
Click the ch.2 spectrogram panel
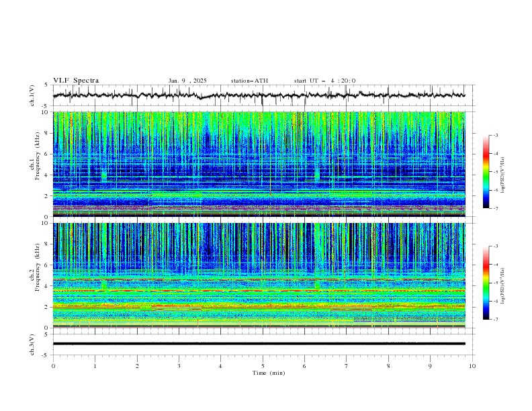(x=259, y=275)
